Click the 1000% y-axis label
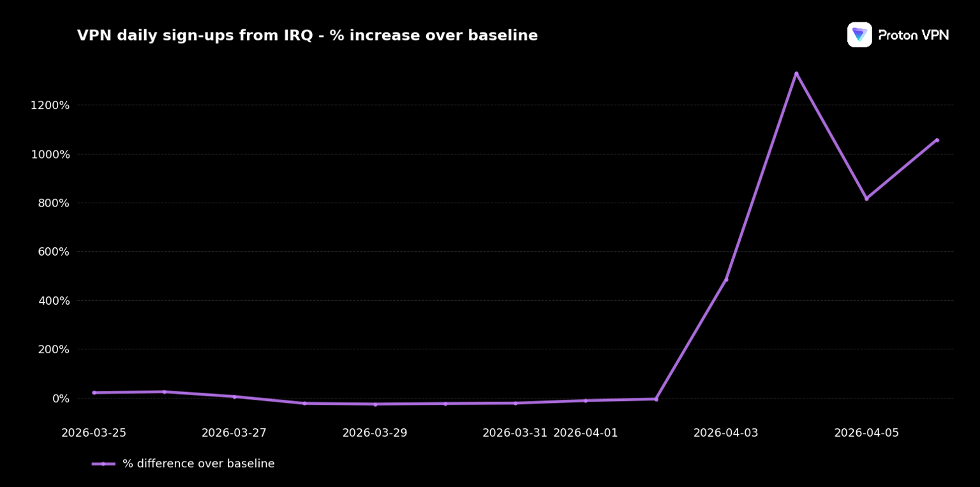Viewport: 980px width, 487px height. (50, 154)
